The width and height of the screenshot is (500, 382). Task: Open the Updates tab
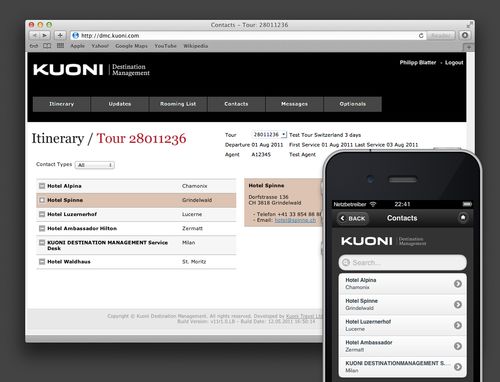pyautogui.click(x=120, y=104)
